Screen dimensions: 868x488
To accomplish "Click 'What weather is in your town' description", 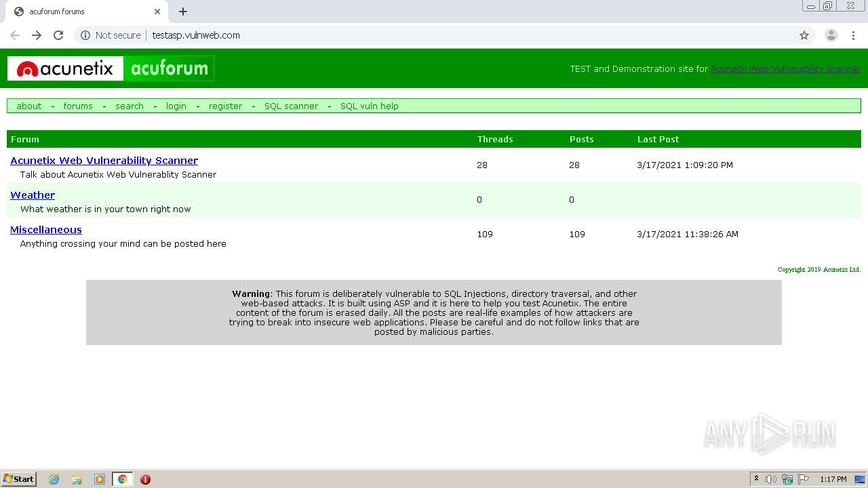I will point(106,209).
